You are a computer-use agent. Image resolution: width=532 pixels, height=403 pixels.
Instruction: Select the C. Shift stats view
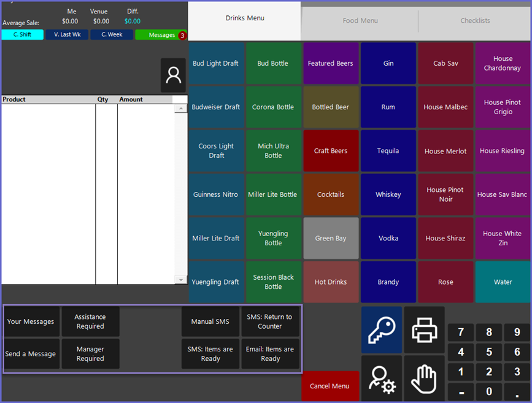click(23, 35)
